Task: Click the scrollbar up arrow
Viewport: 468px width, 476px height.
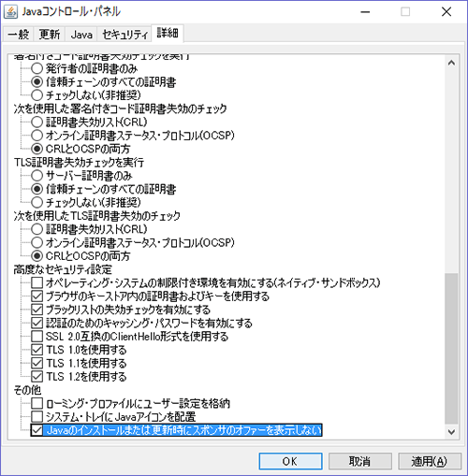Action: (x=451, y=63)
